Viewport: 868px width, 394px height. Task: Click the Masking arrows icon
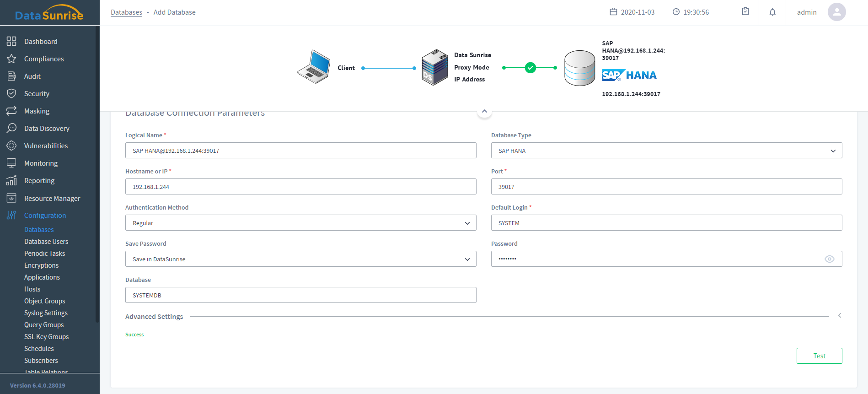(x=11, y=111)
